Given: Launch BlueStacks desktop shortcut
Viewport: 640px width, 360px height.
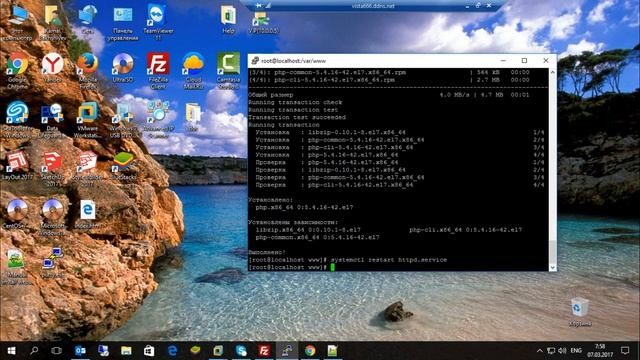Looking at the screenshot, I should point(123,166).
